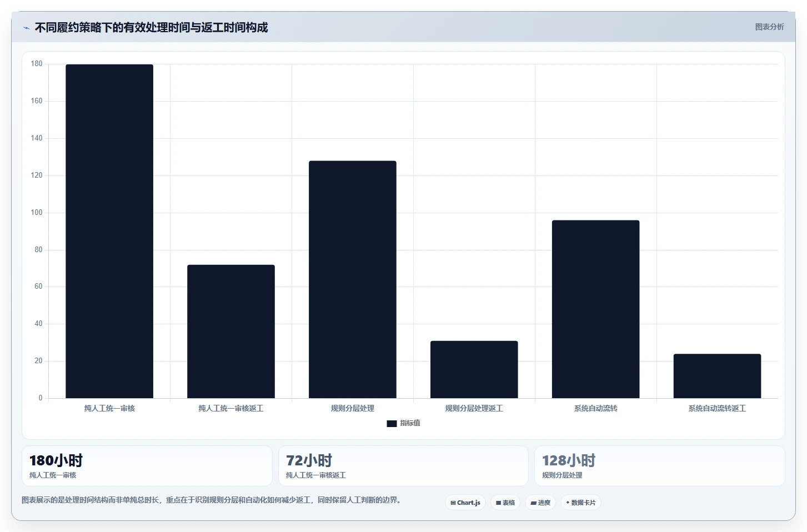Select the 纯人工统一审核 bar
Screen dimensions: 807x532
pos(109,231)
